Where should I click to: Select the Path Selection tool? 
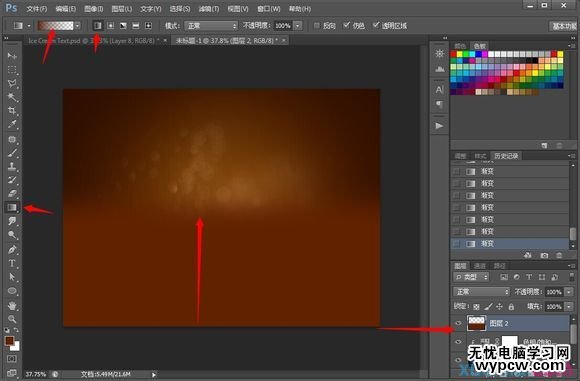[12, 277]
